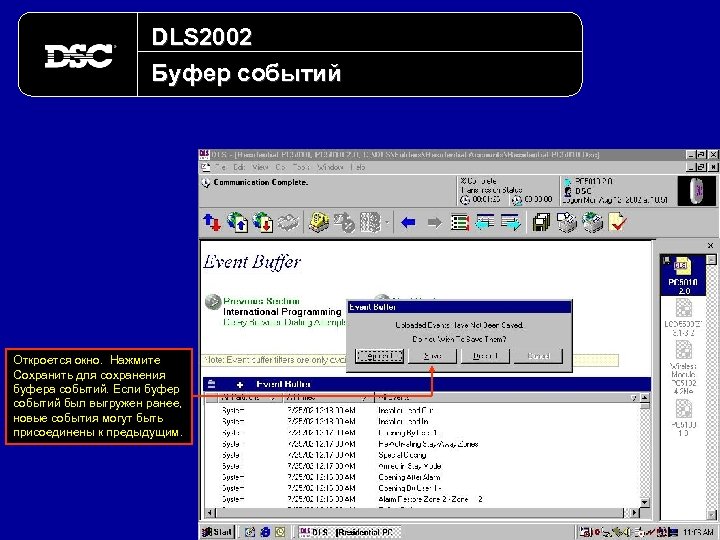Open the Tools menu

click(x=301, y=168)
